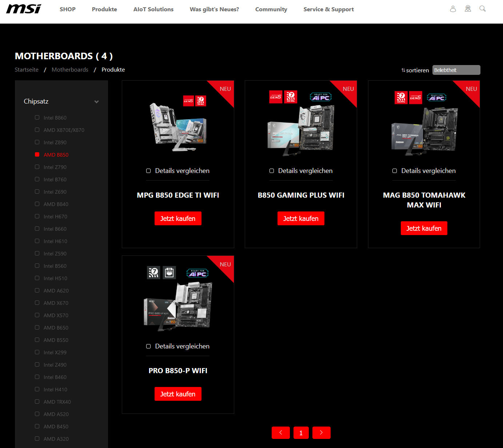Viewport: 503px width, 448px height.
Task: Open PRO B850-P WIFI title link
Action: [x=178, y=371]
